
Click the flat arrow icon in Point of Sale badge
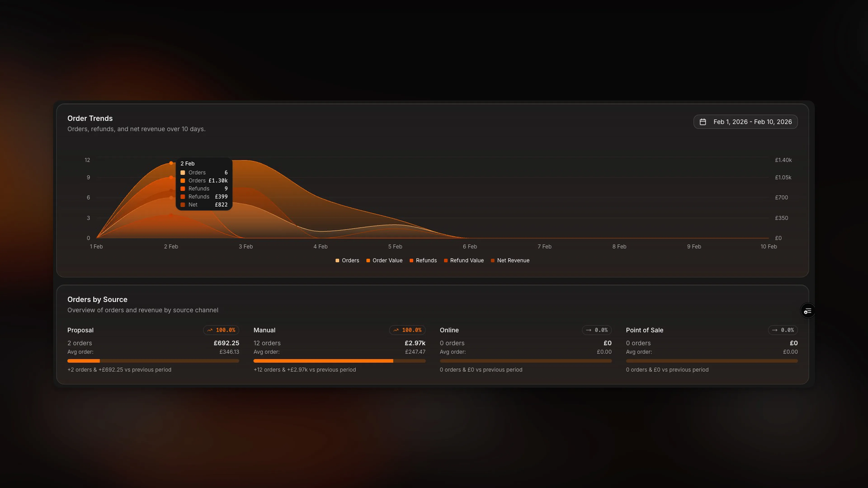(775, 330)
